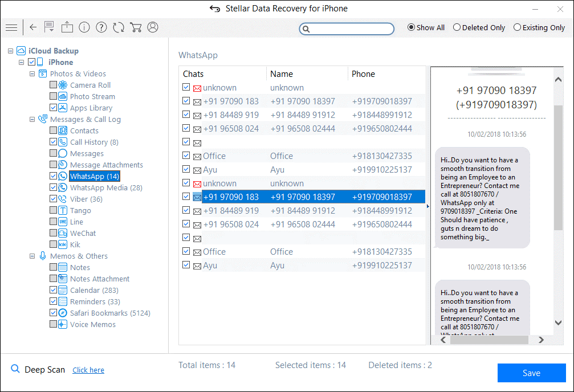The width and height of the screenshot is (574, 392).
Task: Select the Existing Only radio button
Action: [x=517, y=27]
